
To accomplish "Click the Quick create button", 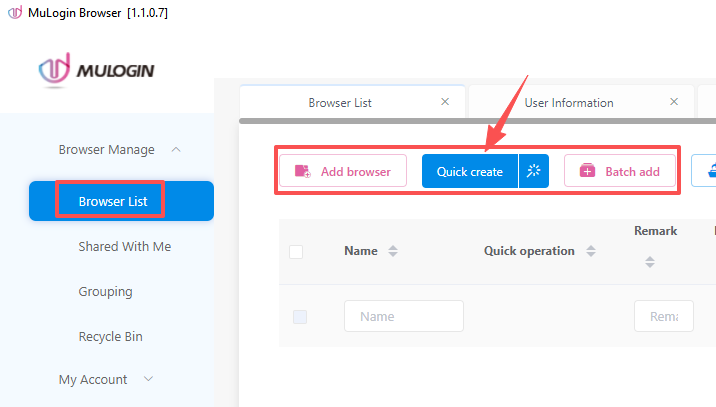I will [469, 171].
